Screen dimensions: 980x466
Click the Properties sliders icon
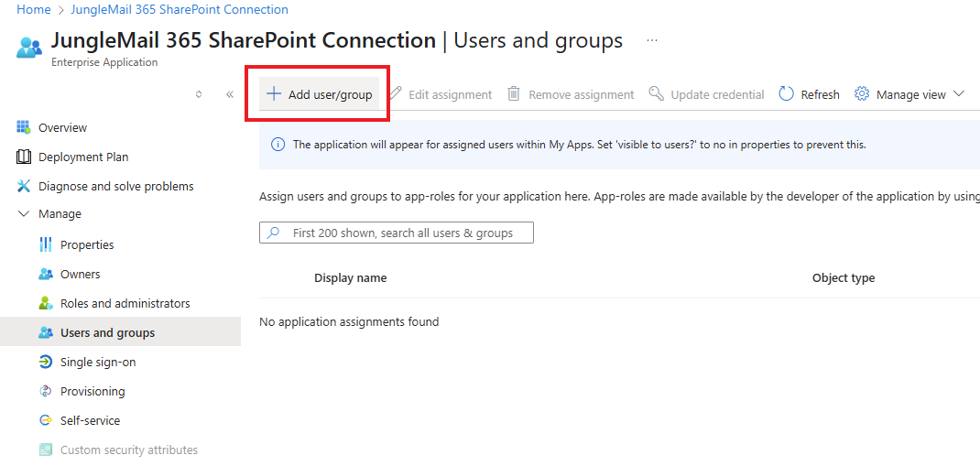pos(45,244)
